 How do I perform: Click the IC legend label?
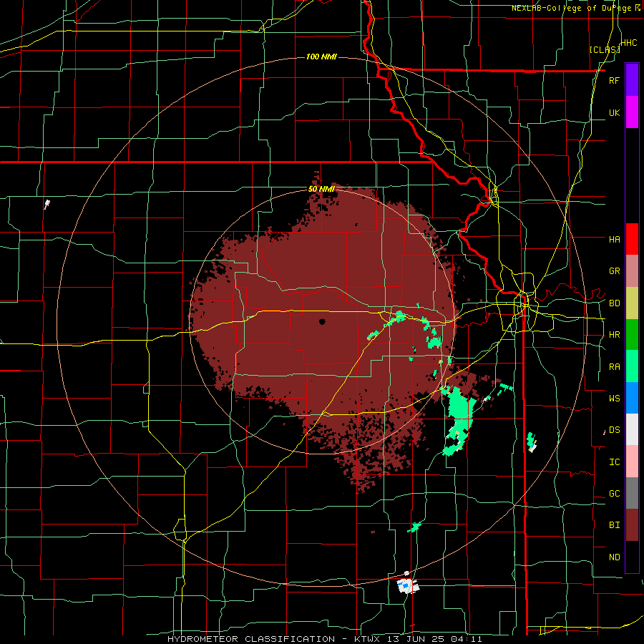pos(614,462)
